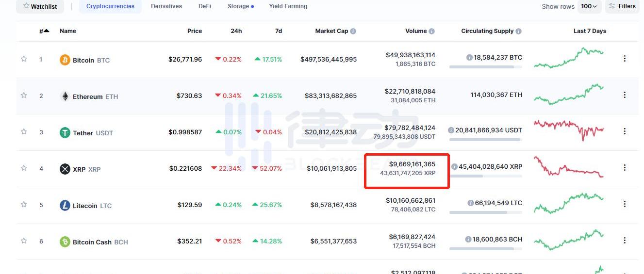This screenshot has width=644, height=274.
Task: Click Bitcoin circulating supply progress bar
Action: (485, 67)
